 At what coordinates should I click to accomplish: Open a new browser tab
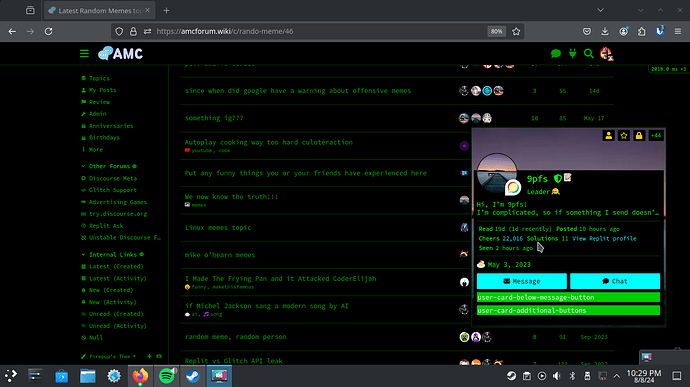pyautogui.click(x=166, y=11)
